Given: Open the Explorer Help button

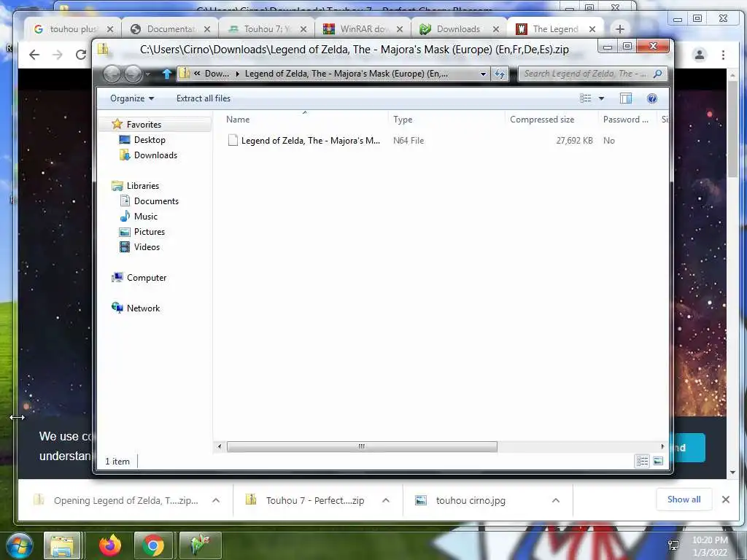Looking at the screenshot, I should coord(651,98).
